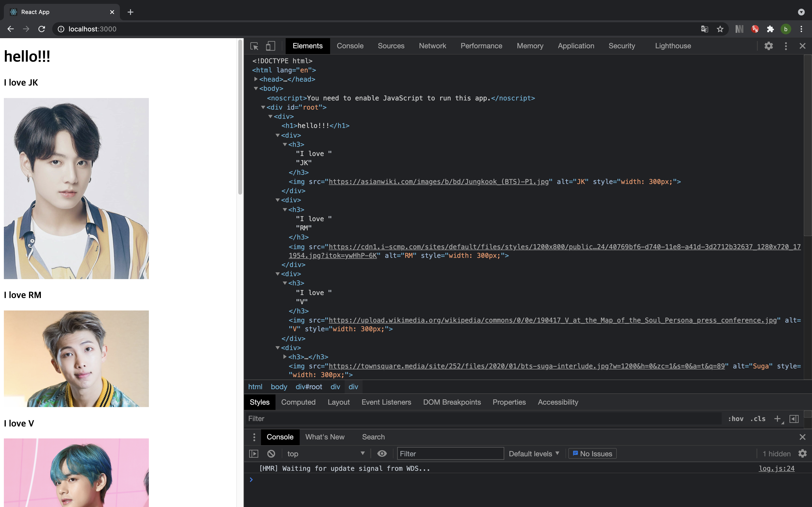
Task: Show console sidebar icon
Action: (254, 454)
